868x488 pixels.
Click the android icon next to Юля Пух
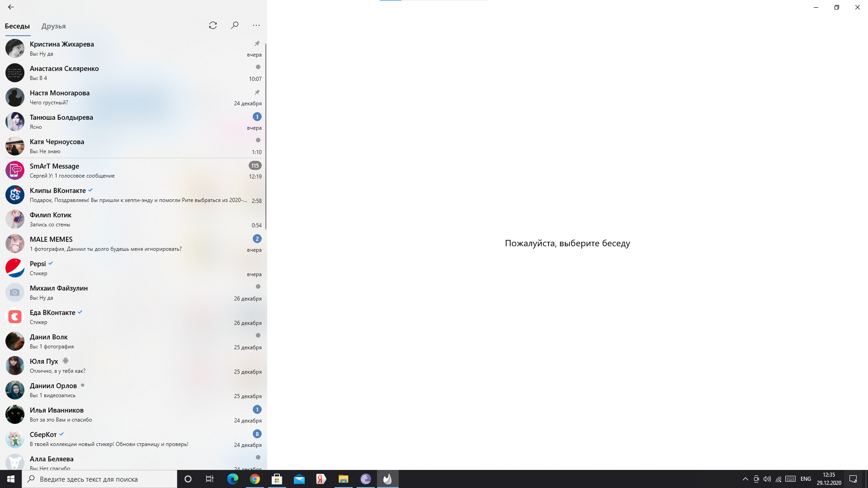click(66, 361)
